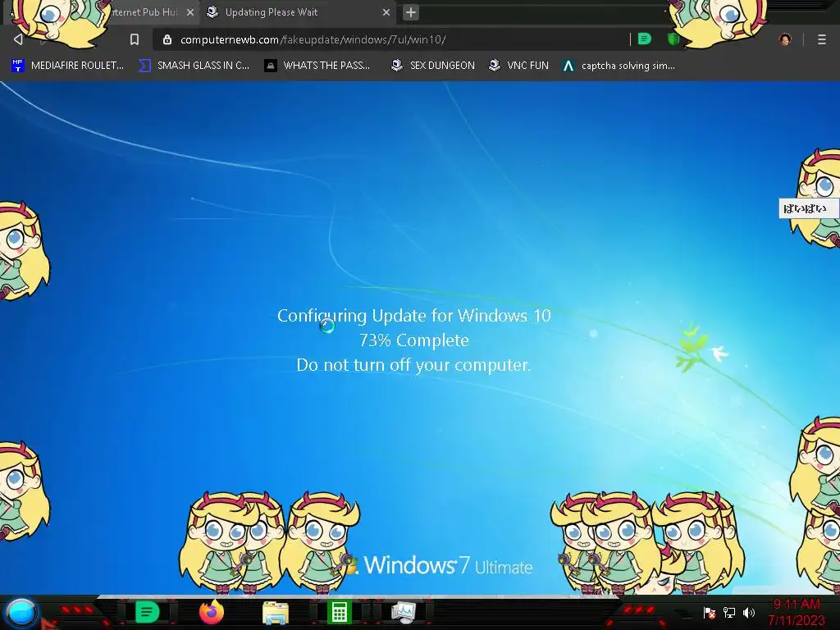Viewport: 840px width, 630px height.
Task: Click Configuring Update for Windows 10 text
Action: point(413,316)
